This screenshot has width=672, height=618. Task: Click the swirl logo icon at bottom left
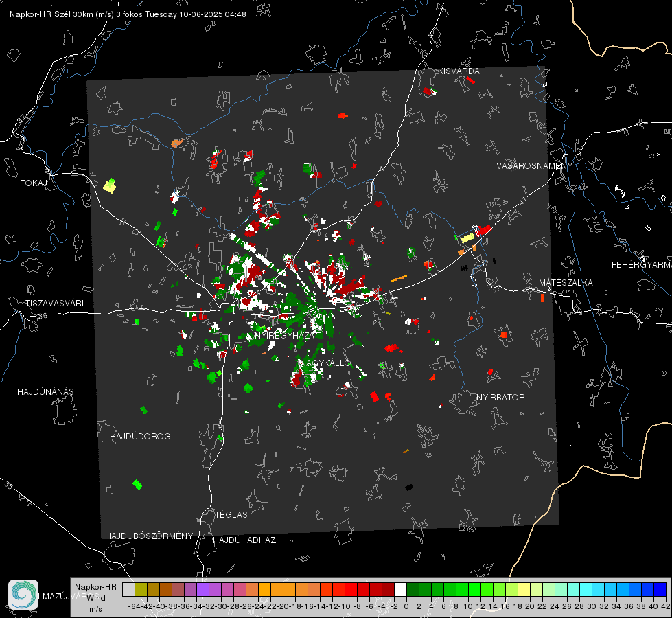point(23,595)
